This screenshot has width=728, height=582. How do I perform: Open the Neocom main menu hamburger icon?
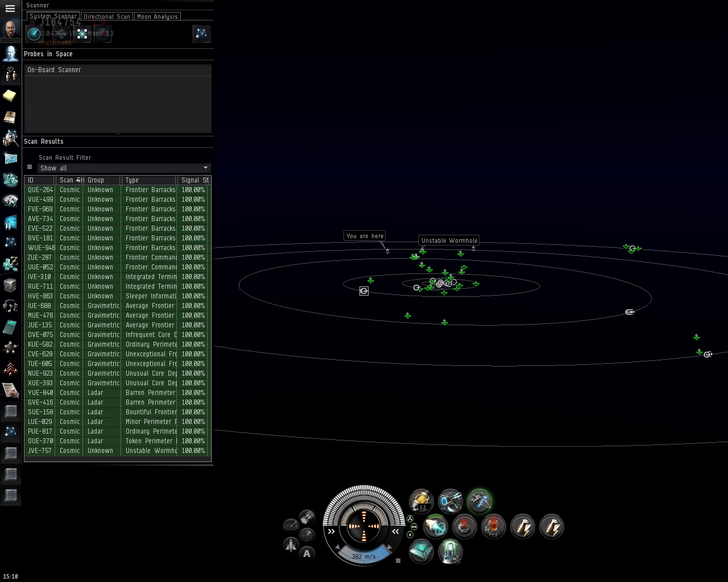pyautogui.click(x=10, y=9)
